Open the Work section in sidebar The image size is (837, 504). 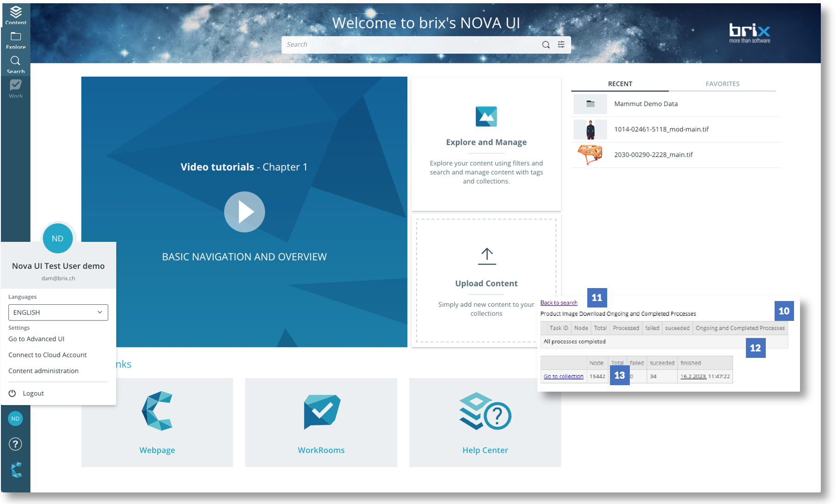[16, 88]
